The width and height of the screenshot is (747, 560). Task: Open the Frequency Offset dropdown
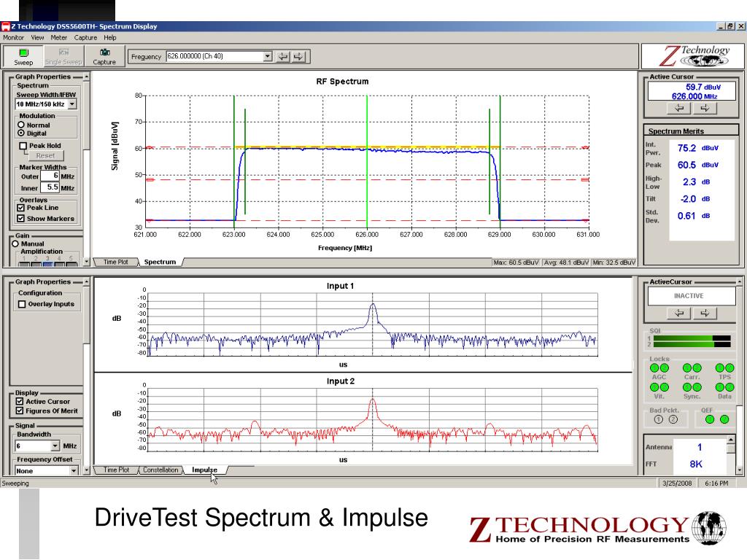coord(74,471)
